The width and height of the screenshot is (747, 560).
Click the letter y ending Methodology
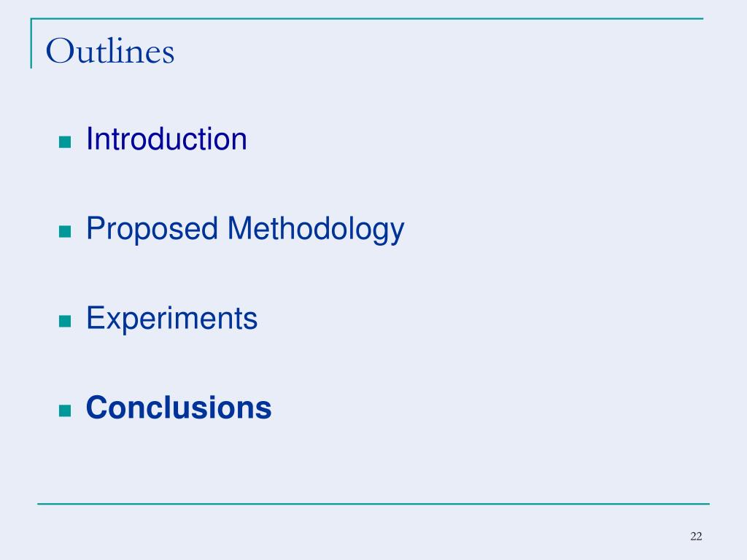pos(397,233)
